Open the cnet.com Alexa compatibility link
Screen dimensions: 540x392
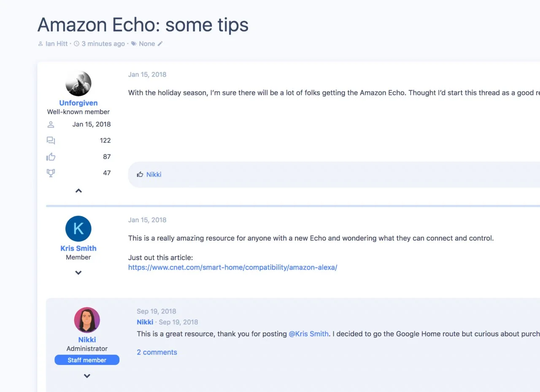click(x=232, y=267)
